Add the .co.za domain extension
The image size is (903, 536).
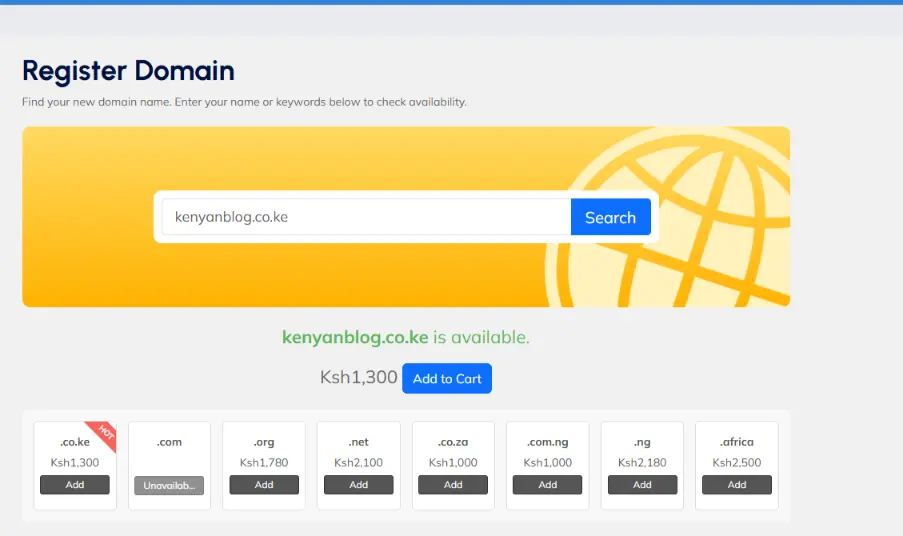[x=453, y=485]
